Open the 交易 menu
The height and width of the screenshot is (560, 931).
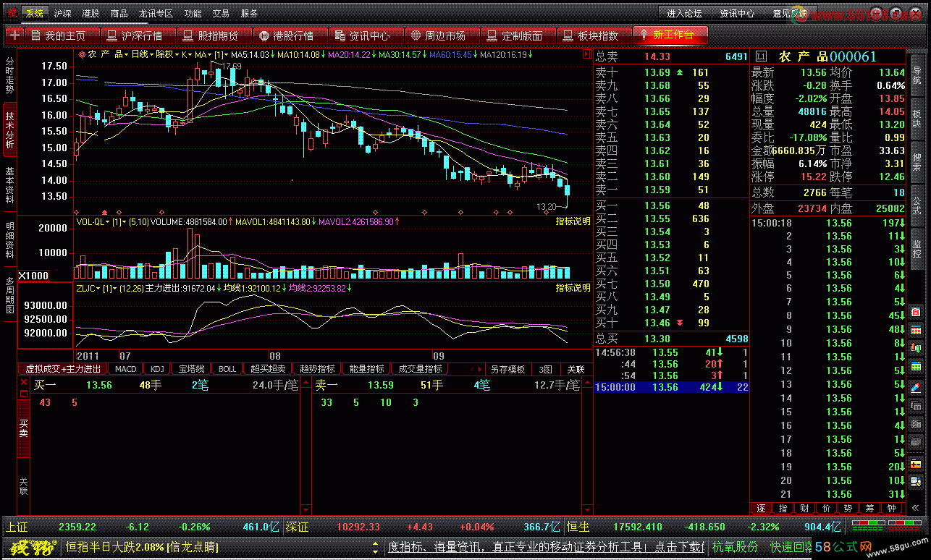click(221, 13)
